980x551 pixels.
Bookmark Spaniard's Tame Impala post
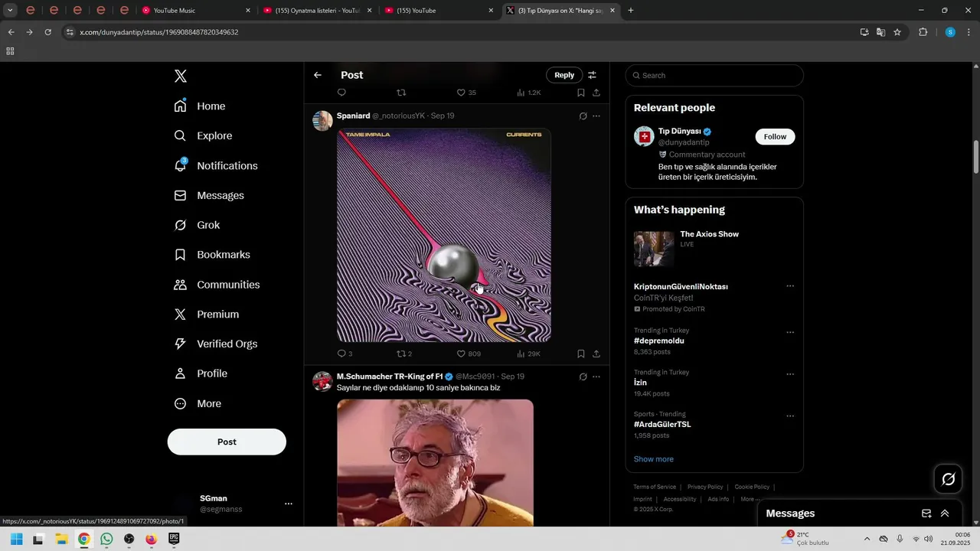click(581, 354)
